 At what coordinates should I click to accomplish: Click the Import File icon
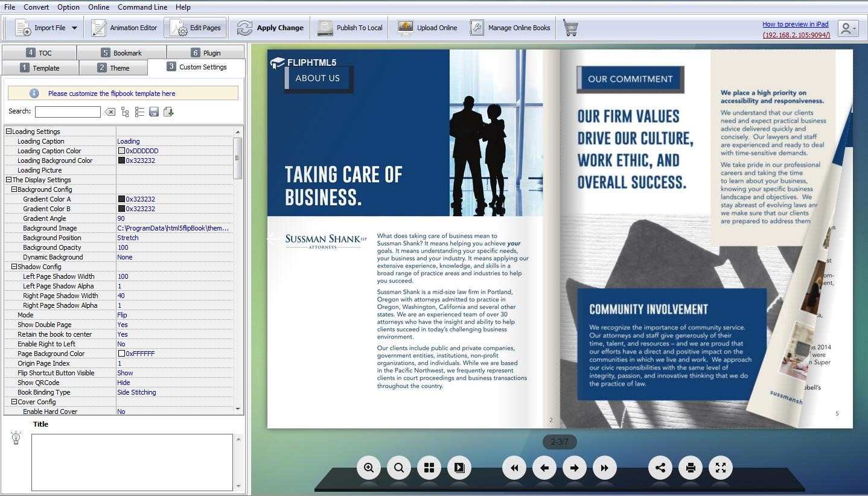23,28
